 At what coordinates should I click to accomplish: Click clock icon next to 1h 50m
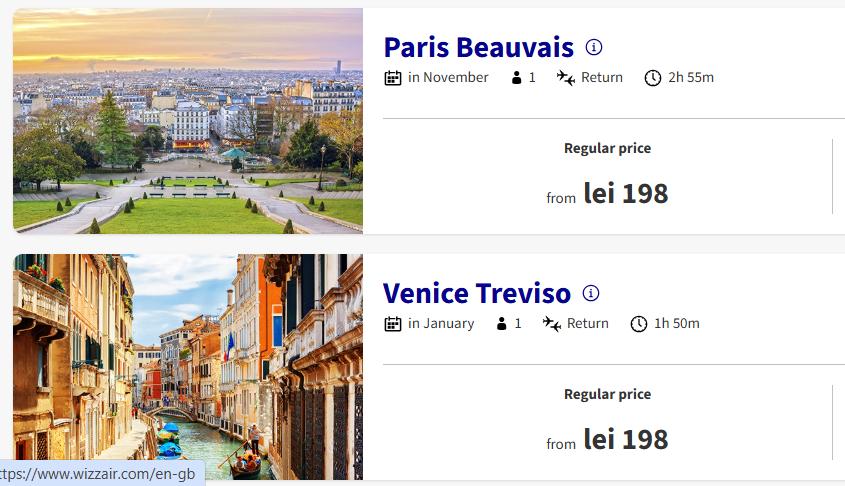639,324
